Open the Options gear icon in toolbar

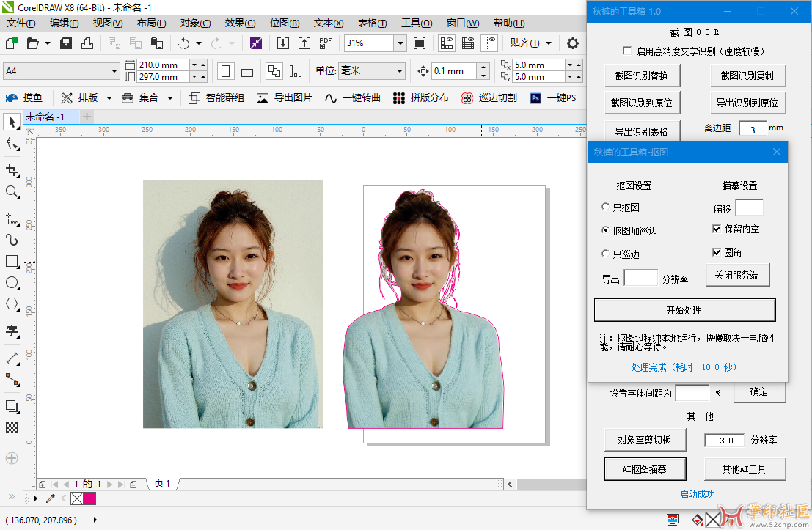pyautogui.click(x=573, y=43)
